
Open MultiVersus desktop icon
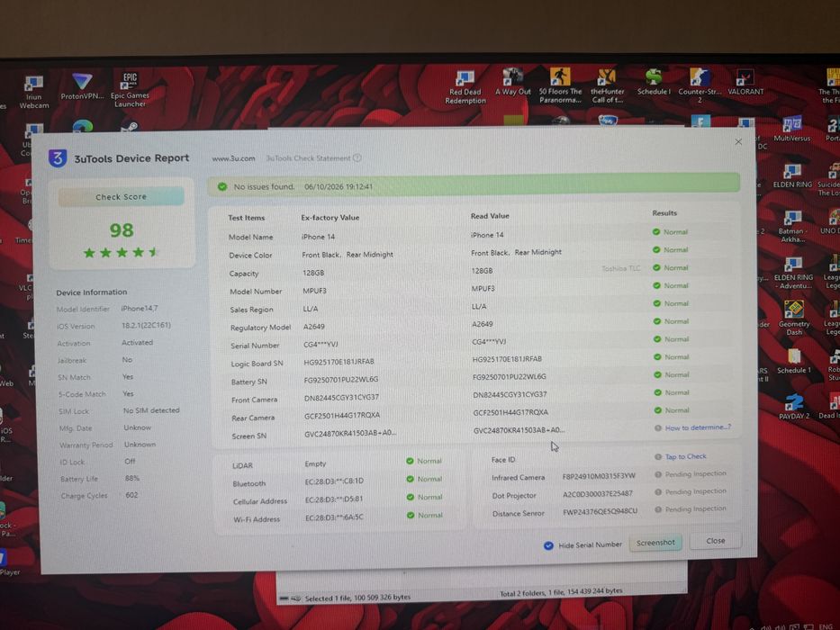tap(791, 129)
